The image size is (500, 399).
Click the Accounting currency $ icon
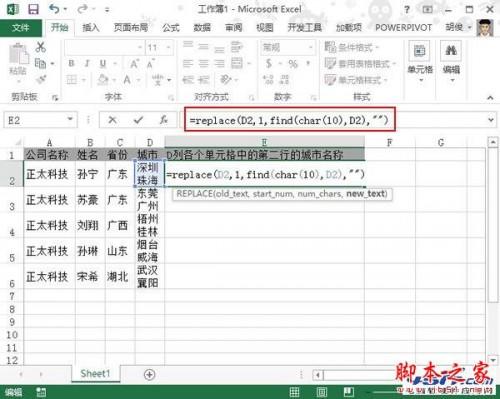269,63
